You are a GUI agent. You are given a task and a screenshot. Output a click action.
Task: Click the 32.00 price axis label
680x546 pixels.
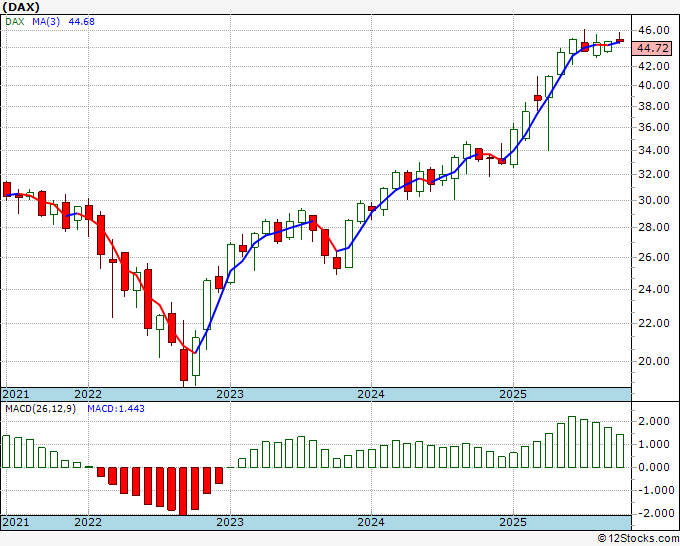pyautogui.click(x=654, y=174)
